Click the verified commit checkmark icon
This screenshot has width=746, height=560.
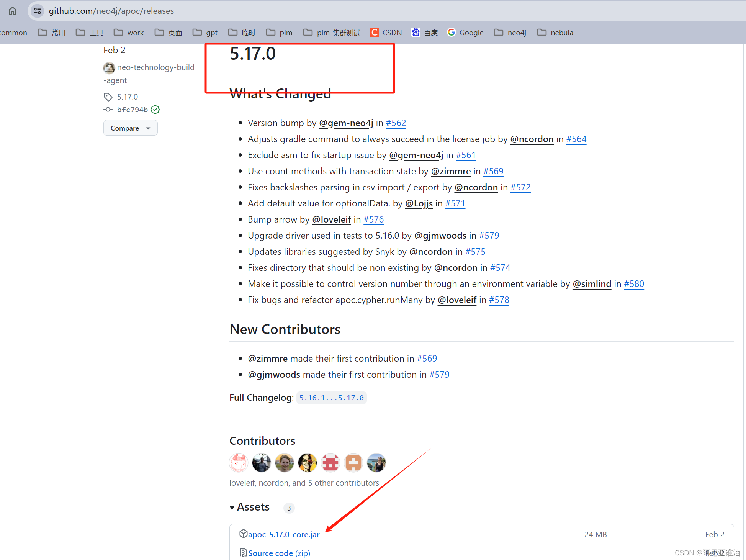point(155,110)
